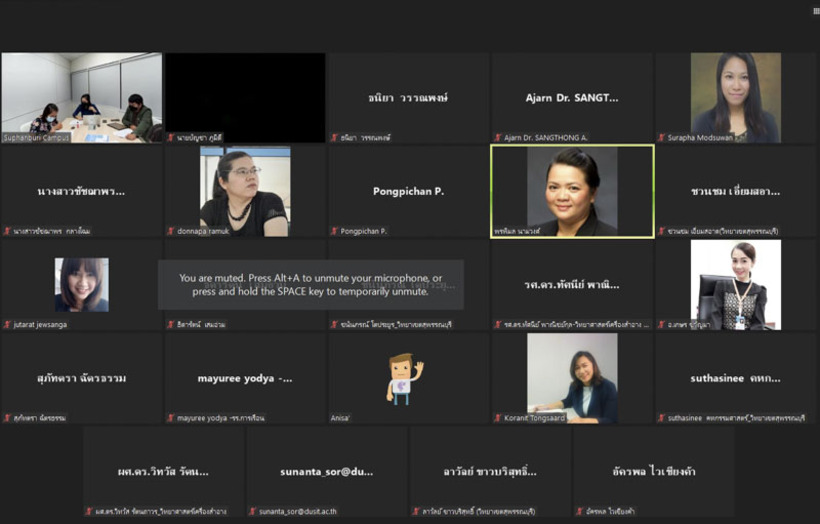Click muted mic icon beside Surapha Modsuwan
Viewport: 820px width, 524px height.
[661, 138]
